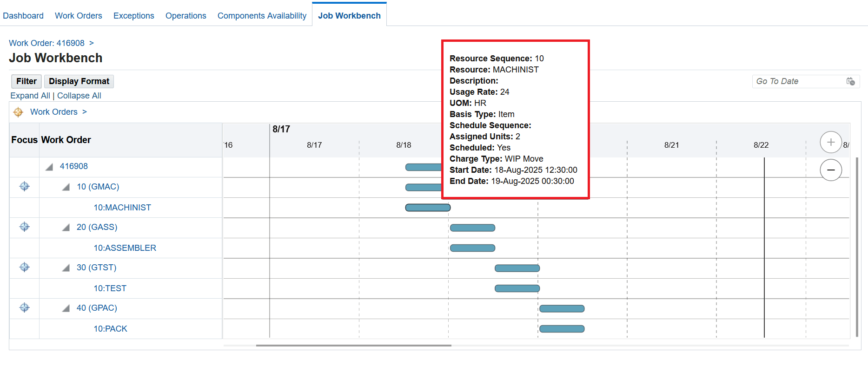Click the 10:PACK resource Gantt bar

(562, 329)
